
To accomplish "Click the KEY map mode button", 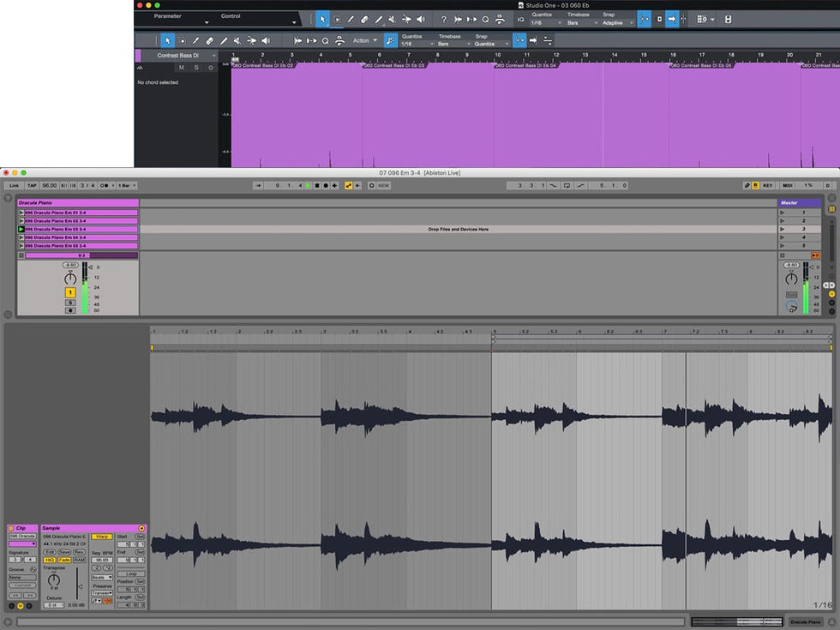I will point(768,185).
